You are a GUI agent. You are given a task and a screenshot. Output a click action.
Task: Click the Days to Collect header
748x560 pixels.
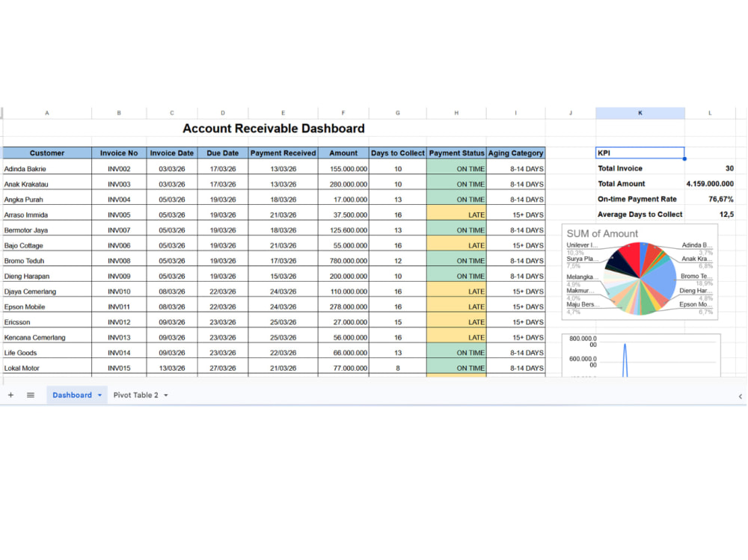(397, 153)
